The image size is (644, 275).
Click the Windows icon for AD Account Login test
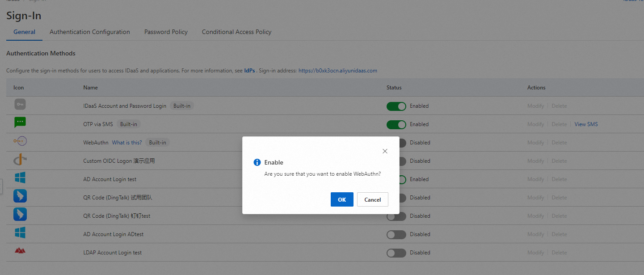(20, 178)
